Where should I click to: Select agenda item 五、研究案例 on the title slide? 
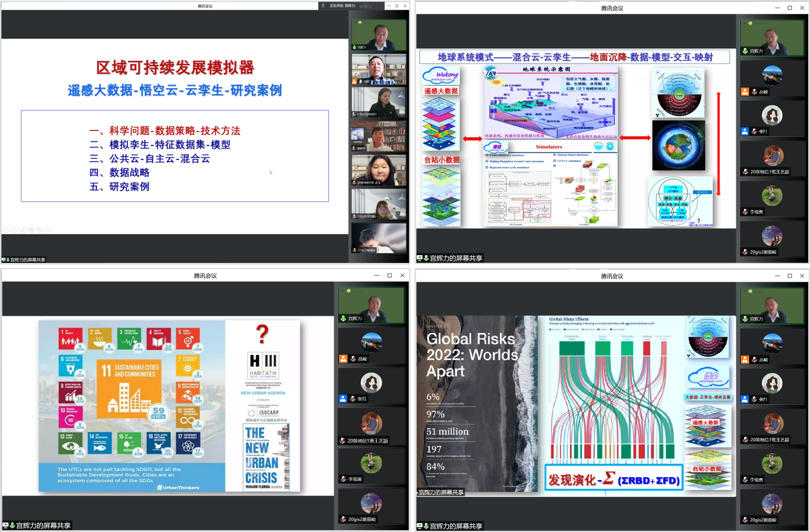coord(120,187)
